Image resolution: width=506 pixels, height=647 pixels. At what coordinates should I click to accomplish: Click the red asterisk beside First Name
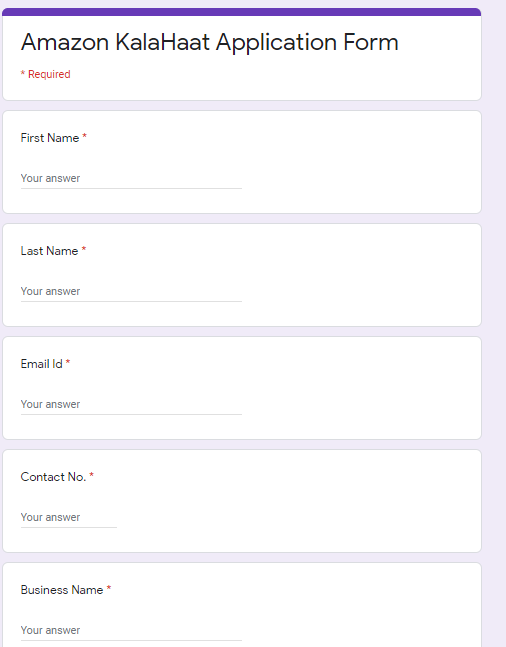pos(85,136)
